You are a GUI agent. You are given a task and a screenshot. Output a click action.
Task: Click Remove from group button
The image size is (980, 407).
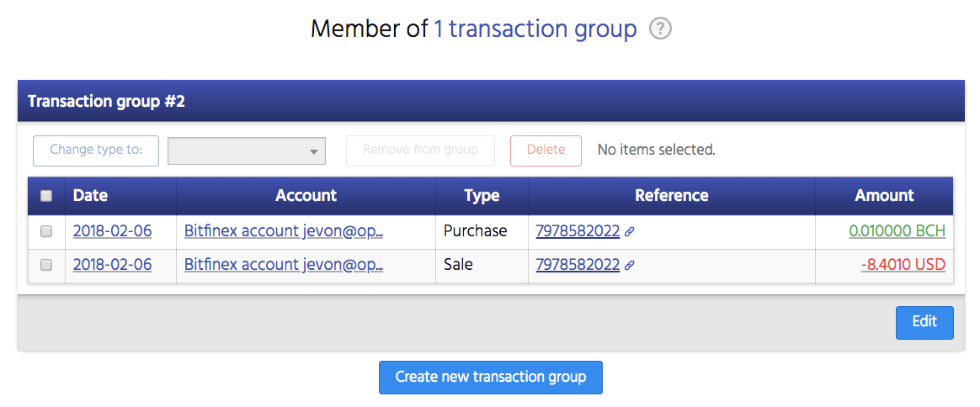click(420, 151)
